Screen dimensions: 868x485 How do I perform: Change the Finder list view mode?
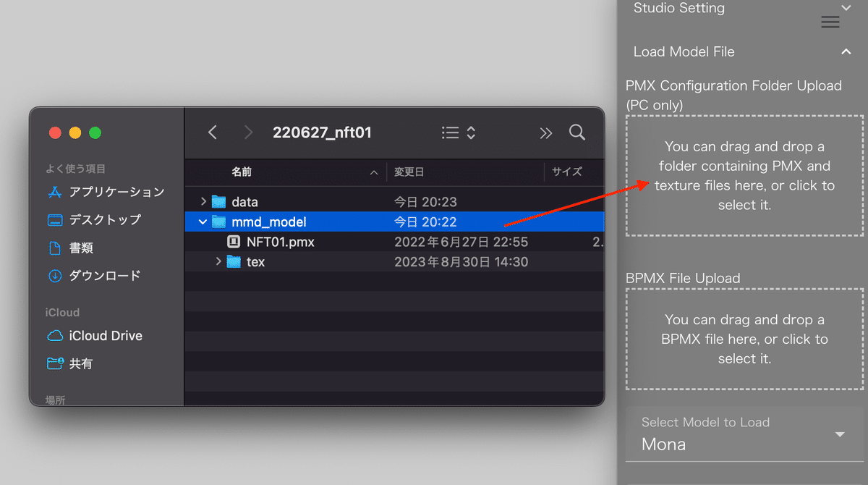(x=458, y=132)
